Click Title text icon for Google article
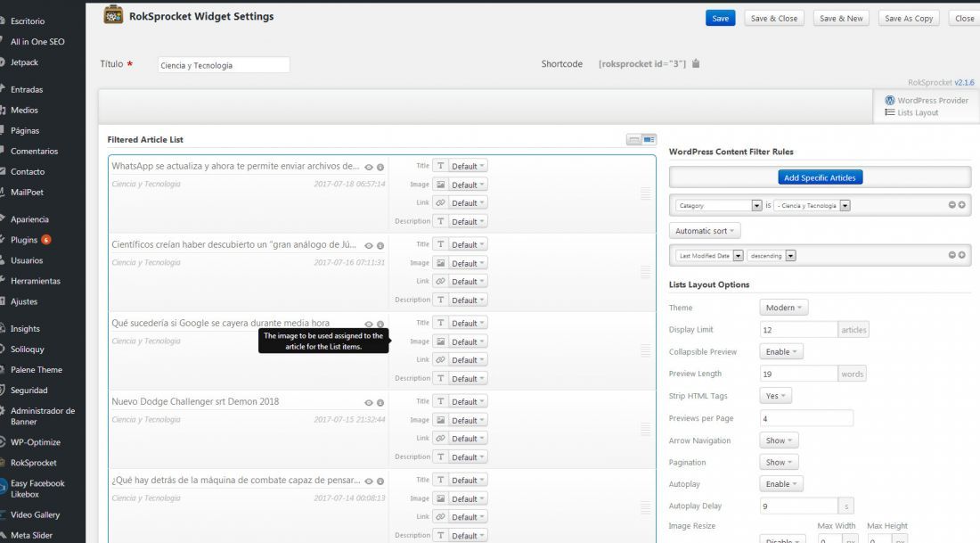Viewport: 980px width, 543px height. (x=441, y=323)
